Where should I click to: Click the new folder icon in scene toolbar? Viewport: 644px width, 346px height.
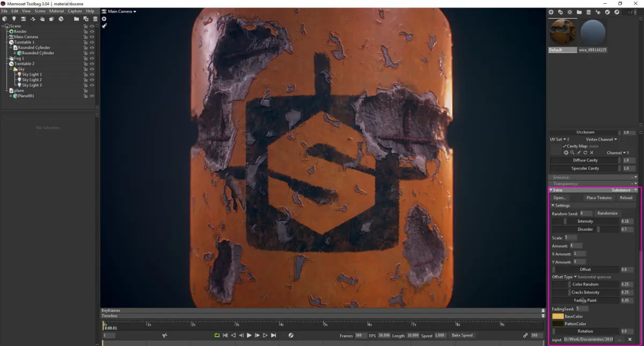point(77,19)
